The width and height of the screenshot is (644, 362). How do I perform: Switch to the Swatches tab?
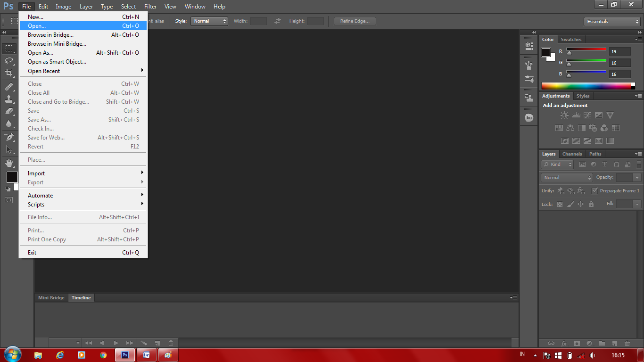point(571,40)
